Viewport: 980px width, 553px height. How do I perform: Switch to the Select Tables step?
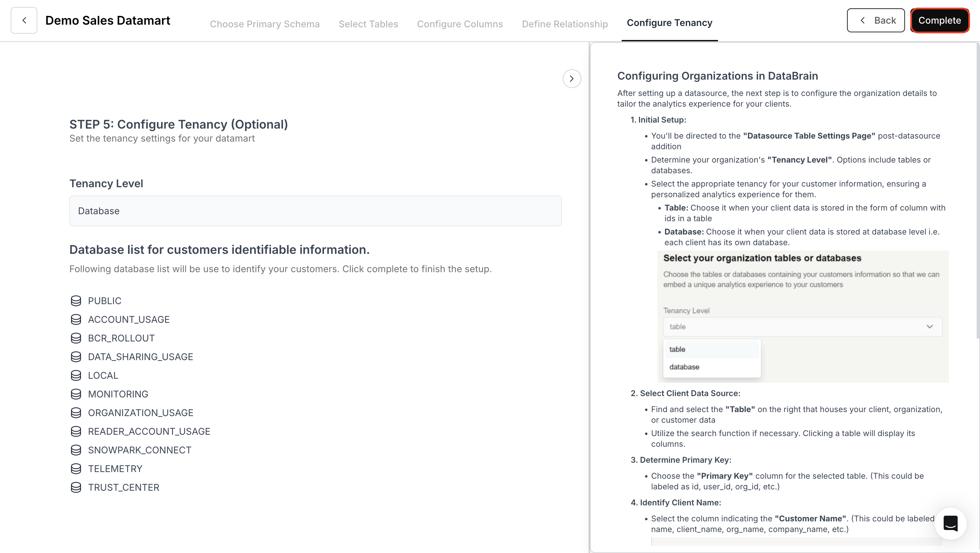pyautogui.click(x=368, y=24)
